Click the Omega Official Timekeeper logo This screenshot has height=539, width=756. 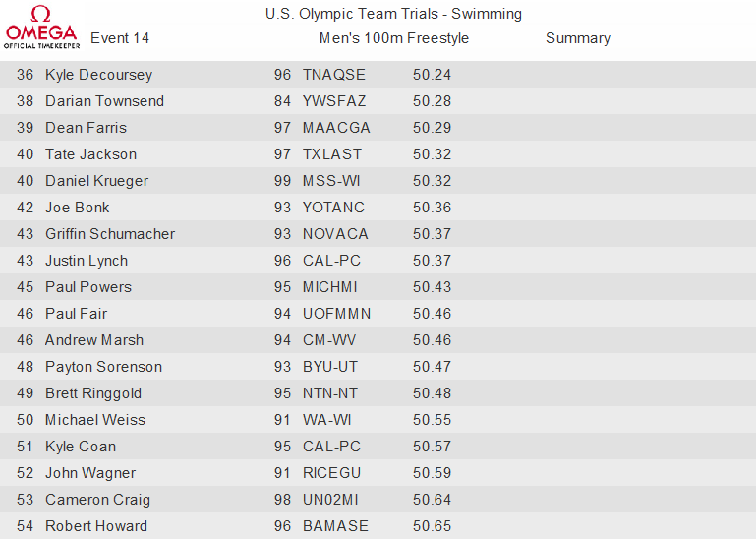tap(41, 27)
